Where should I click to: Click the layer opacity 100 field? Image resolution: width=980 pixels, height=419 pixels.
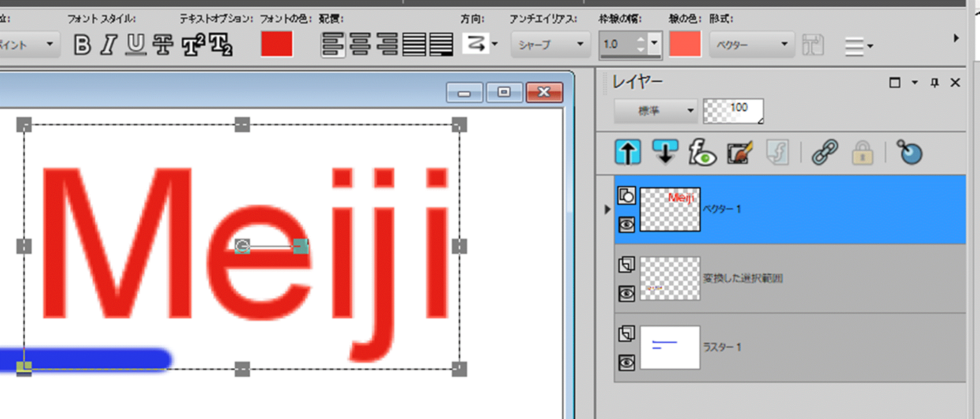pyautogui.click(x=733, y=111)
